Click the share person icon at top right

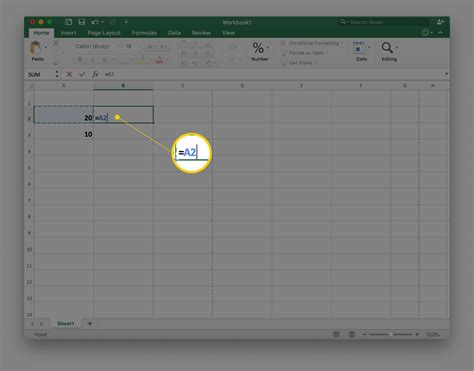[x=440, y=22]
